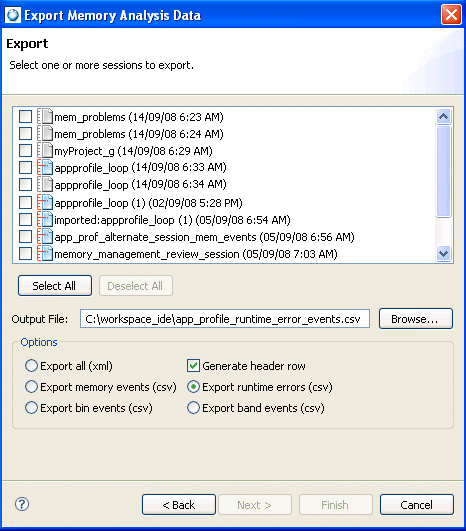The width and height of the screenshot is (466, 531).
Task: Click the memory_management_review_session icon
Action: click(x=45, y=253)
